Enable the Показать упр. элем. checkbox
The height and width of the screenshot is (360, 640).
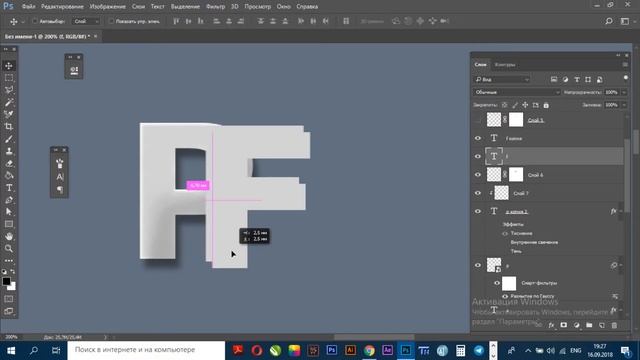pyautogui.click(x=111, y=21)
